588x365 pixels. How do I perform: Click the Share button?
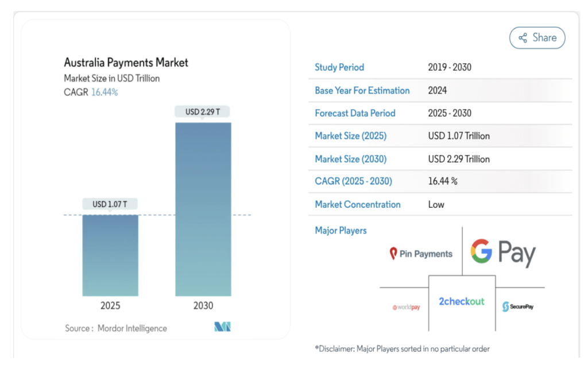537,37
